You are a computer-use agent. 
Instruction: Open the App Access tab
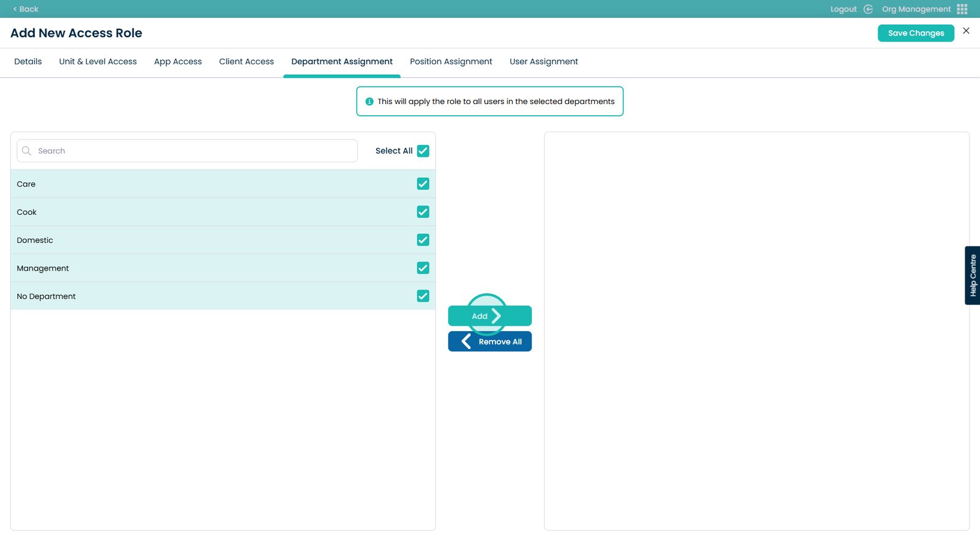click(178, 62)
